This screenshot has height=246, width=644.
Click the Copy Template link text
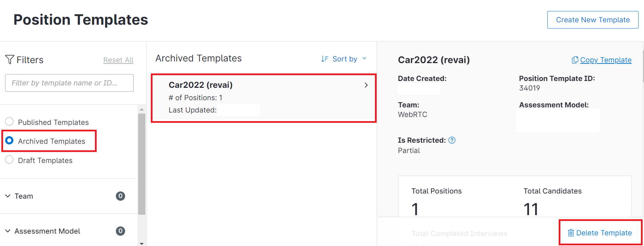[606, 60]
